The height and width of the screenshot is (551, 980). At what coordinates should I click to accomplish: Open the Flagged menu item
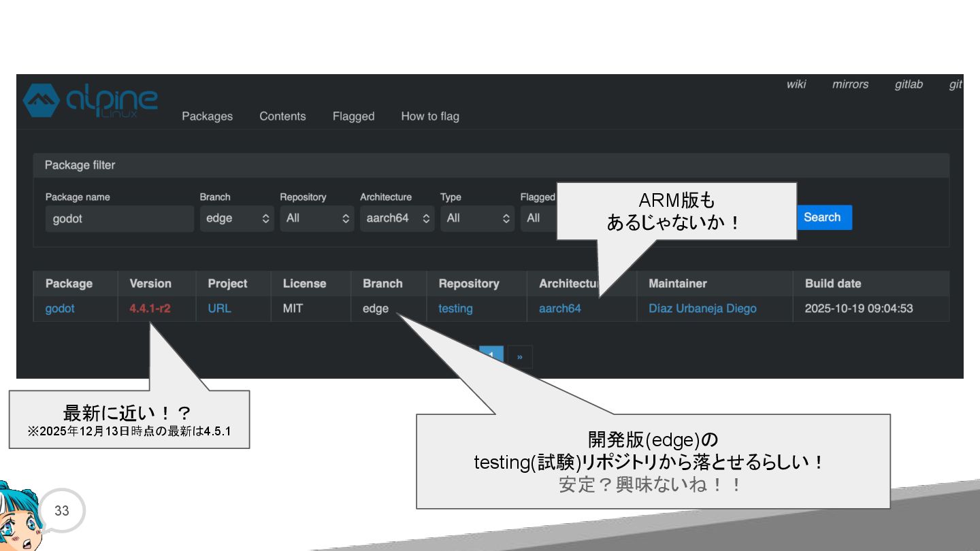click(353, 116)
